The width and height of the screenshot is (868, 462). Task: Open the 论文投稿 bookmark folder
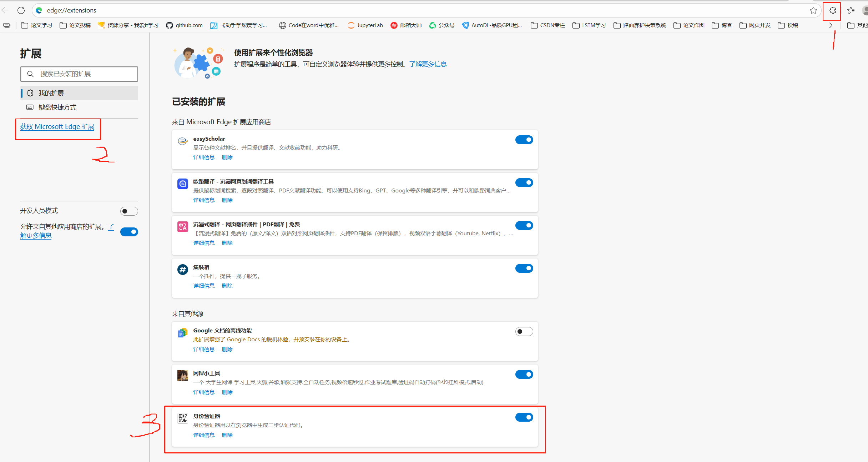pyautogui.click(x=75, y=25)
